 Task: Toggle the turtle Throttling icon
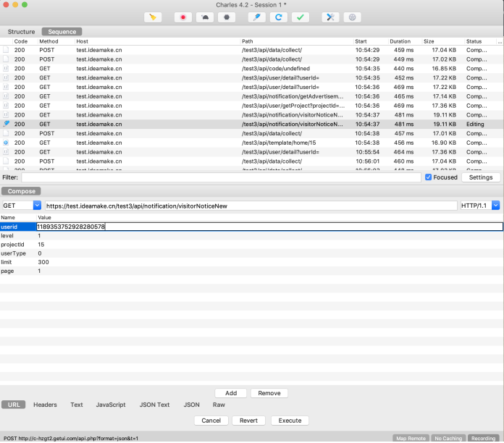(x=205, y=17)
